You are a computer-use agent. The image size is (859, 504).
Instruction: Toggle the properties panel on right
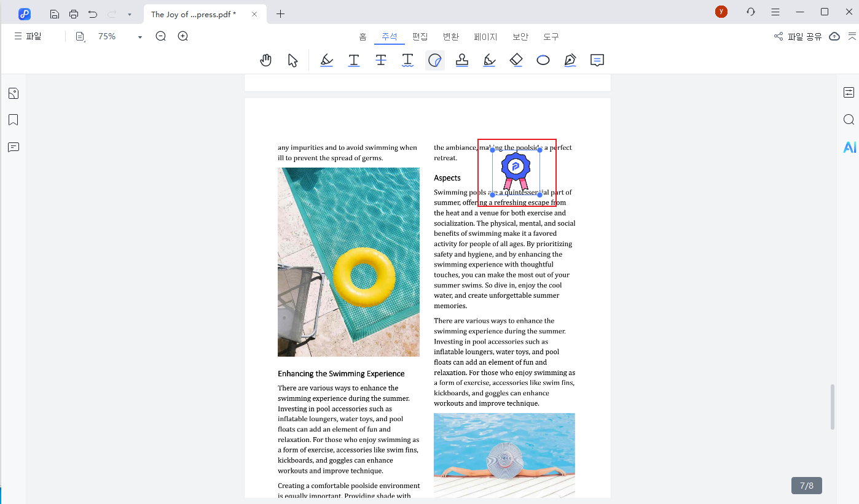click(x=849, y=93)
